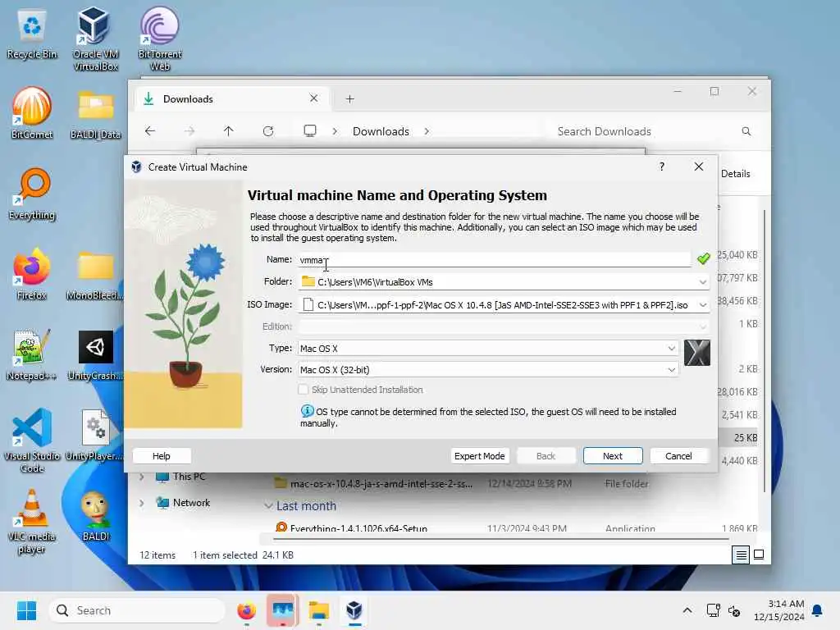Switch to Expert Mode
Image resolution: width=840 pixels, height=630 pixels.
pos(479,456)
